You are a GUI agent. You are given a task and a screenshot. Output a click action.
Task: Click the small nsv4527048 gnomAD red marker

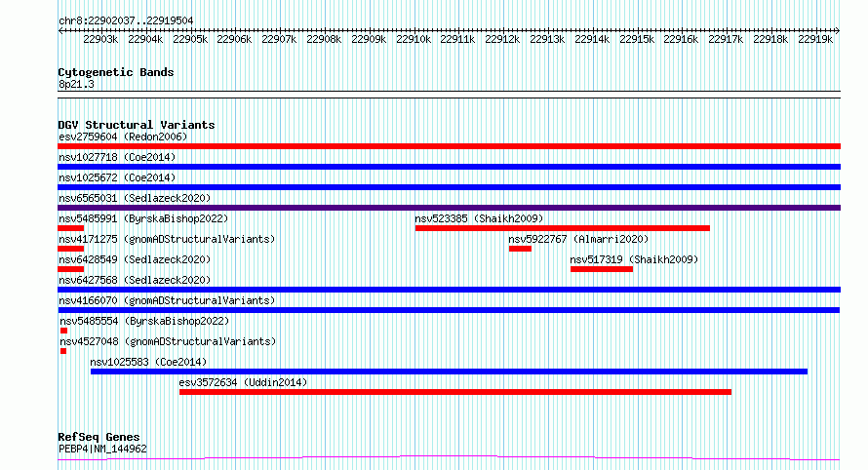pyautogui.click(x=63, y=351)
